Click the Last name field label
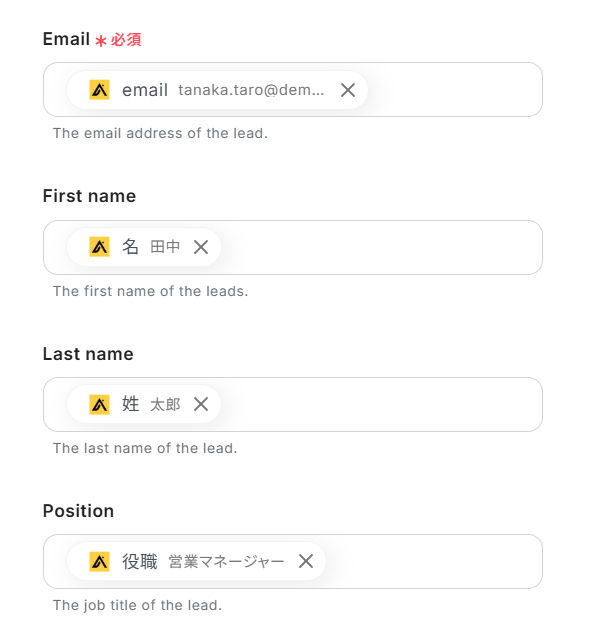 click(x=88, y=354)
